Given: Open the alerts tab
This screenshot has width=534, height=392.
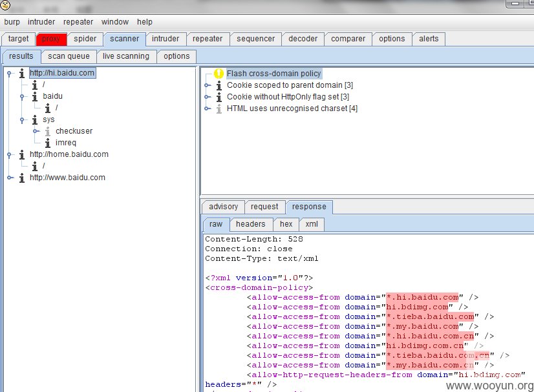Looking at the screenshot, I should coord(429,39).
